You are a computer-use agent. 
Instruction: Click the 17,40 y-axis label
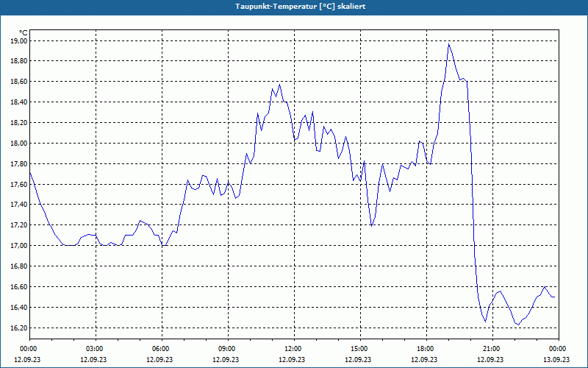point(21,205)
